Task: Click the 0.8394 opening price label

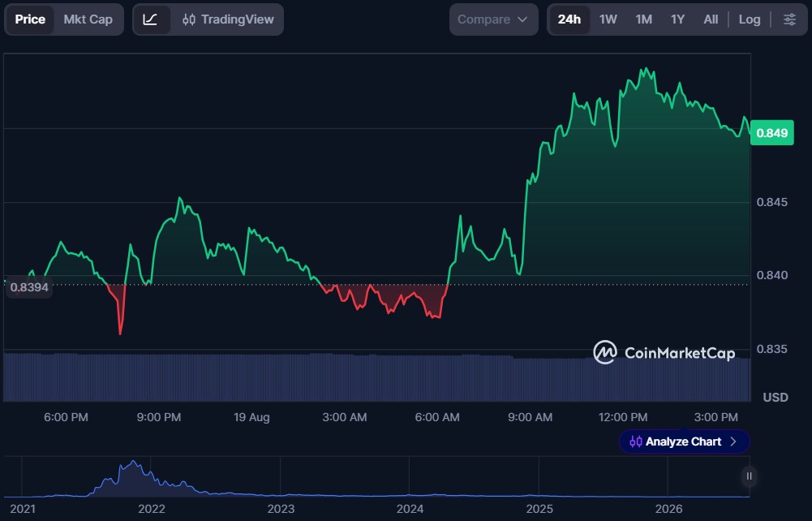Action: (29, 287)
